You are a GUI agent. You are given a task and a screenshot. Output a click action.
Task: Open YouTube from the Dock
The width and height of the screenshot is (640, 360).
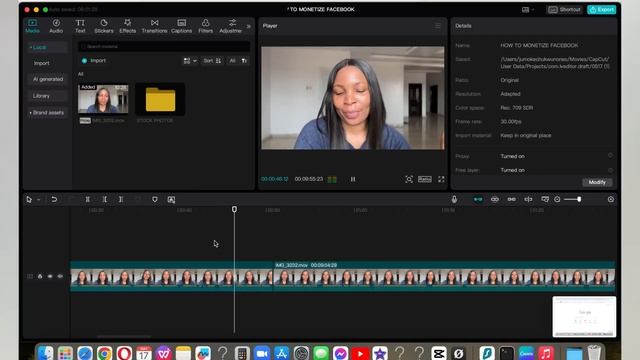coord(360,353)
